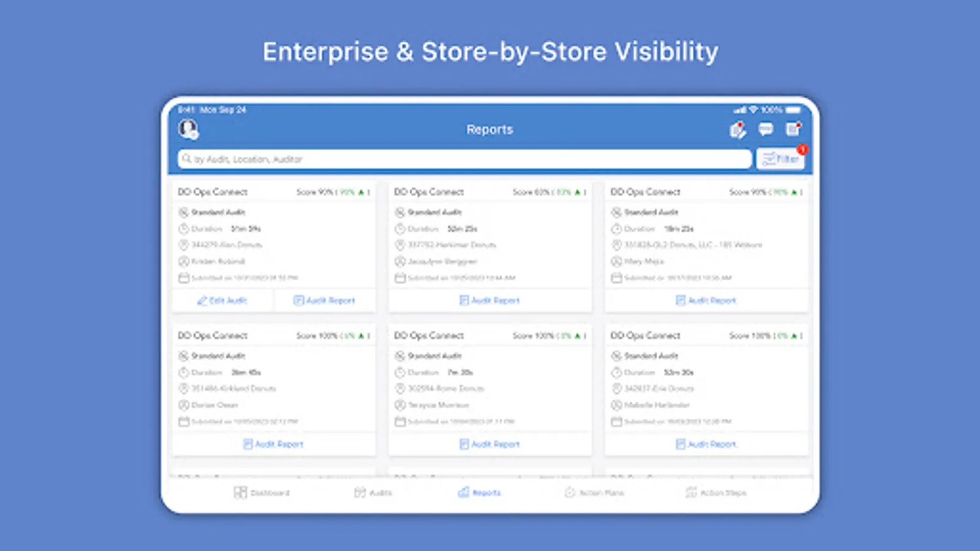Click the calendar icon on Kirkland Donuts card

pyautogui.click(x=183, y=421)
